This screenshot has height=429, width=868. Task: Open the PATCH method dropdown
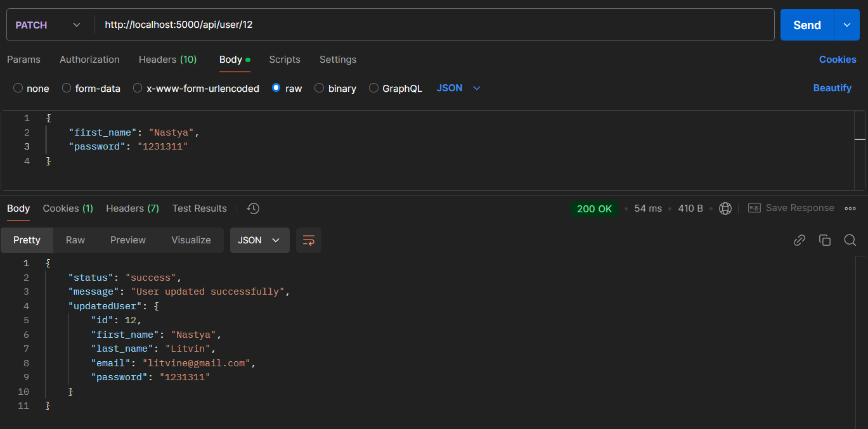coord(48,25)
